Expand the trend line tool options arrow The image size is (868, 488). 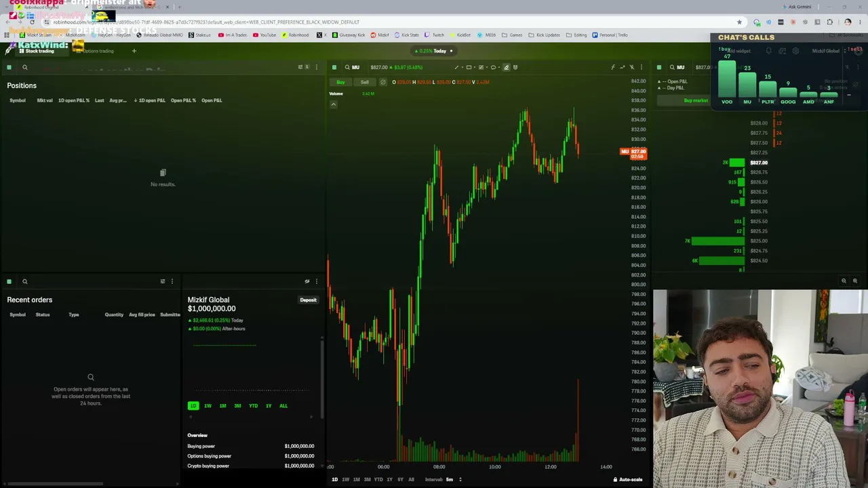pos(461,67)
